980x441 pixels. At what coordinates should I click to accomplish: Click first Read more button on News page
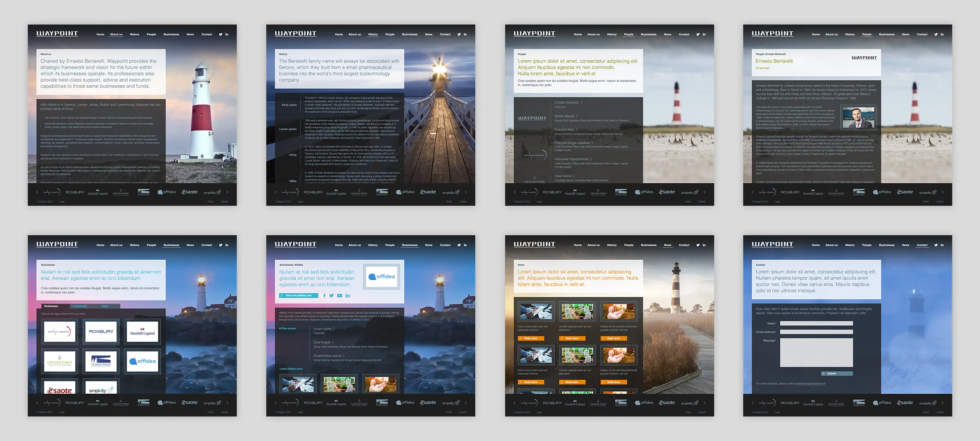pos(530,339)
